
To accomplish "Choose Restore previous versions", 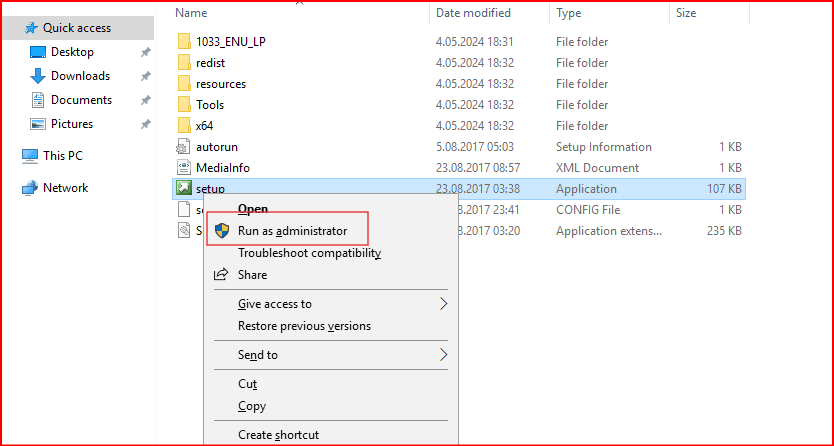I will point(304,326).
